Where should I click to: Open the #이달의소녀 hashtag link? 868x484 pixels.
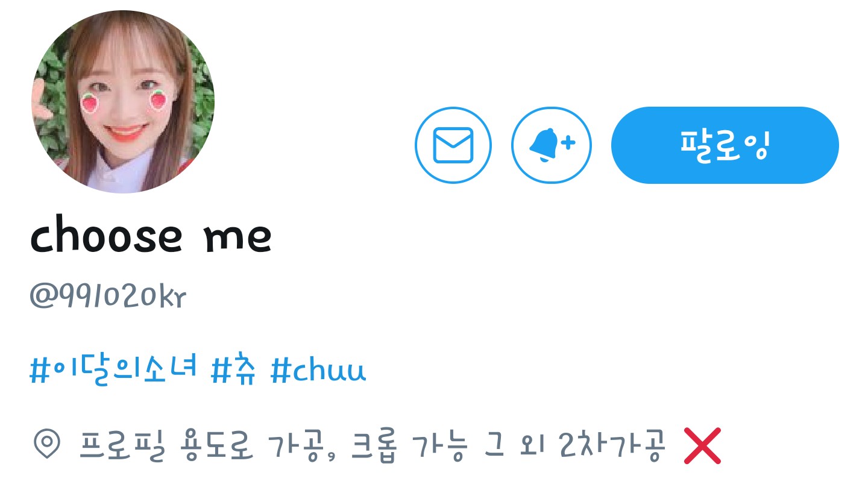(113, 370)
